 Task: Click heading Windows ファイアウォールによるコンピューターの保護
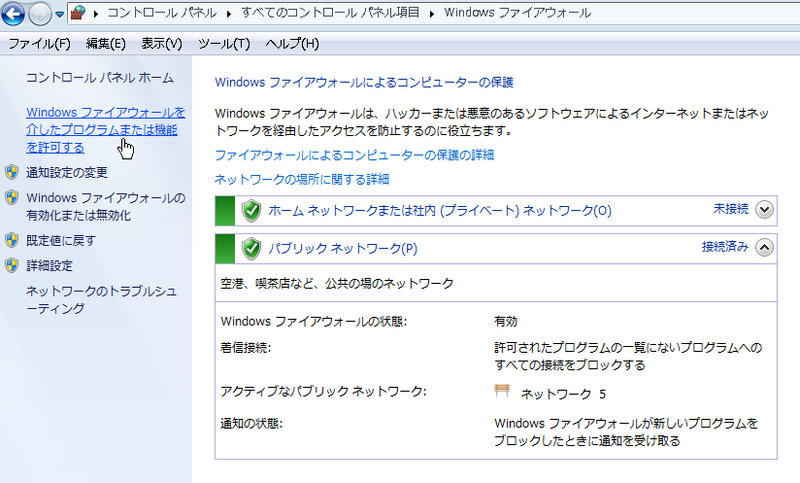point(364,83)
